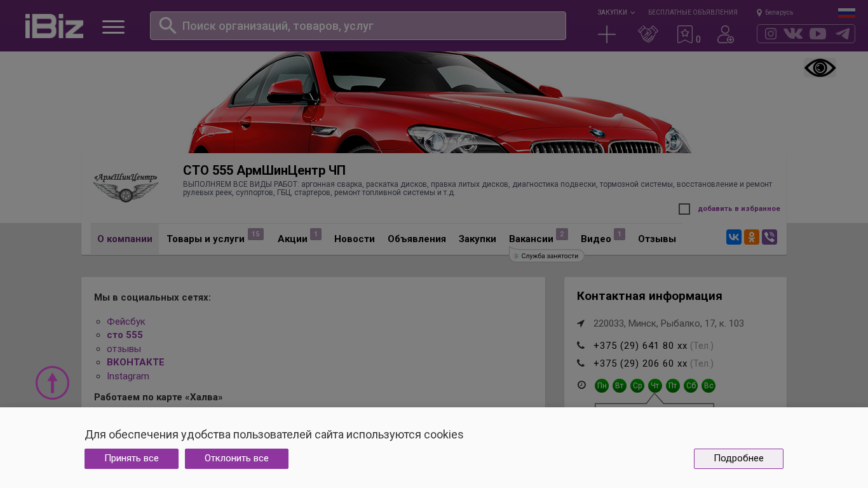Click phone number +375 (29) 641 80 xx
This screenshot has height=488, width=868.
pos(641,346)
